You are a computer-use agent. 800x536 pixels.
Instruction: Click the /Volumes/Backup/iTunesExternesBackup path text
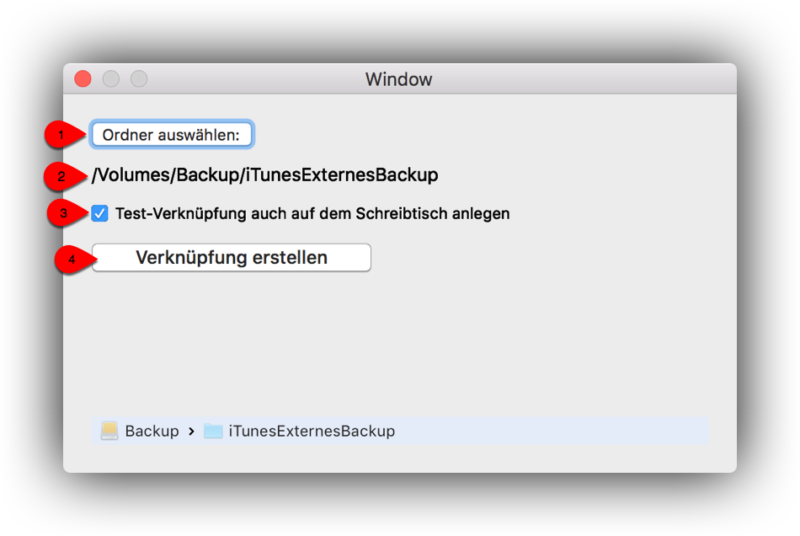coord(265,175)
